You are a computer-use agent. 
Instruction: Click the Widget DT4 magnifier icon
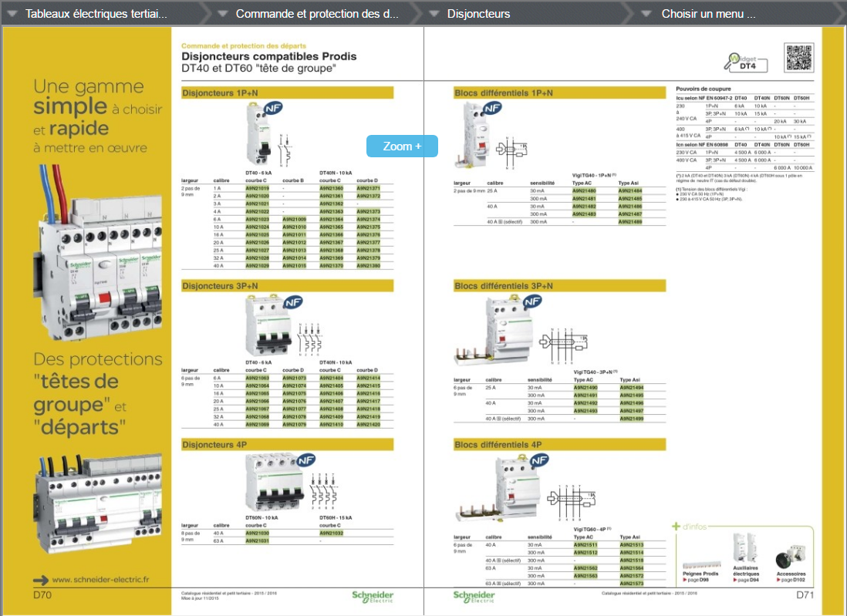pos(734,62)
